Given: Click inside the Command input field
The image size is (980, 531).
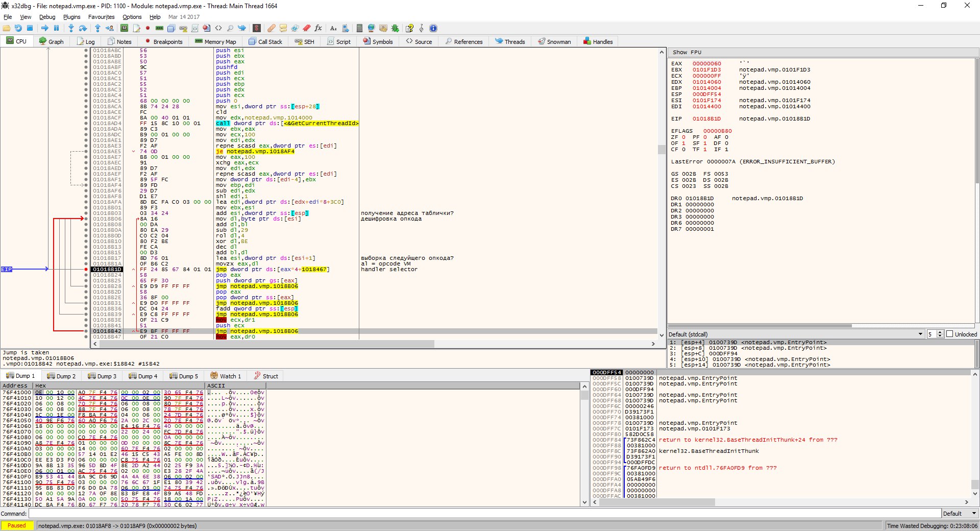Looking at the screenshot, I should click(485, 514).
